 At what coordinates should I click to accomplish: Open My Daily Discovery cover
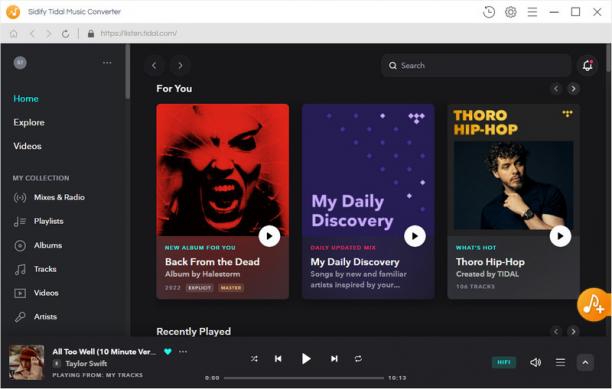(x=368, y=170)
